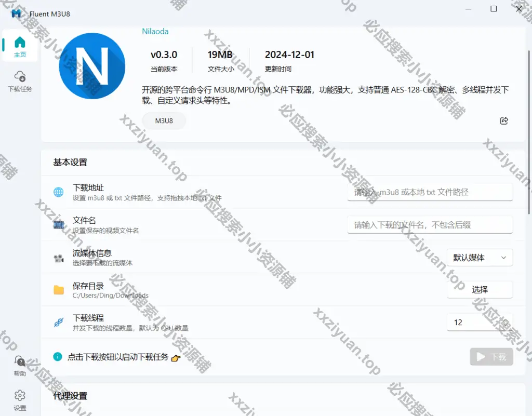Screen dimensions: 532x416
Task: Focus the m3u8 download address input
Action: coord(430,192)
